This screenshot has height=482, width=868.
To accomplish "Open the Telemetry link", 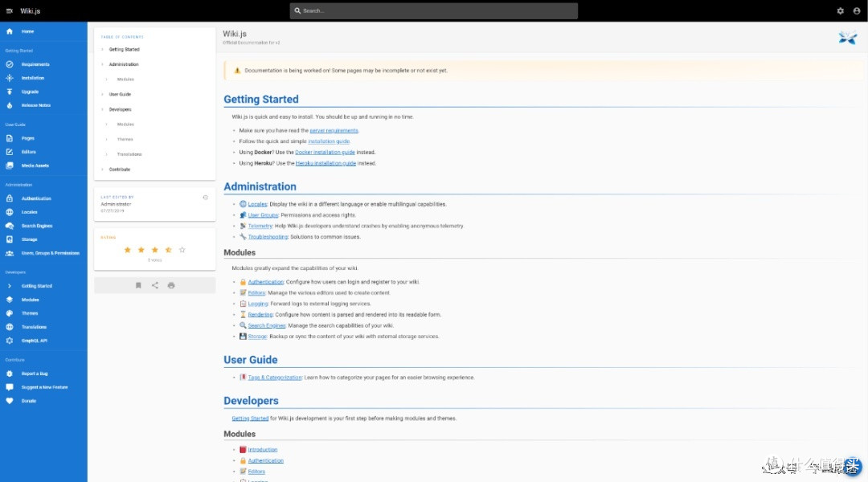I will click(260, 226).
